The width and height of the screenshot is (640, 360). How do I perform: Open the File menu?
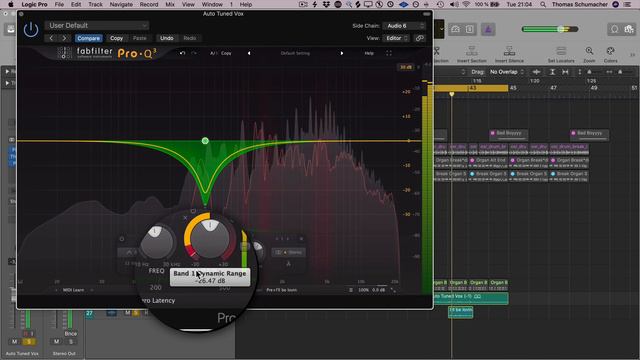coord(59,4)
